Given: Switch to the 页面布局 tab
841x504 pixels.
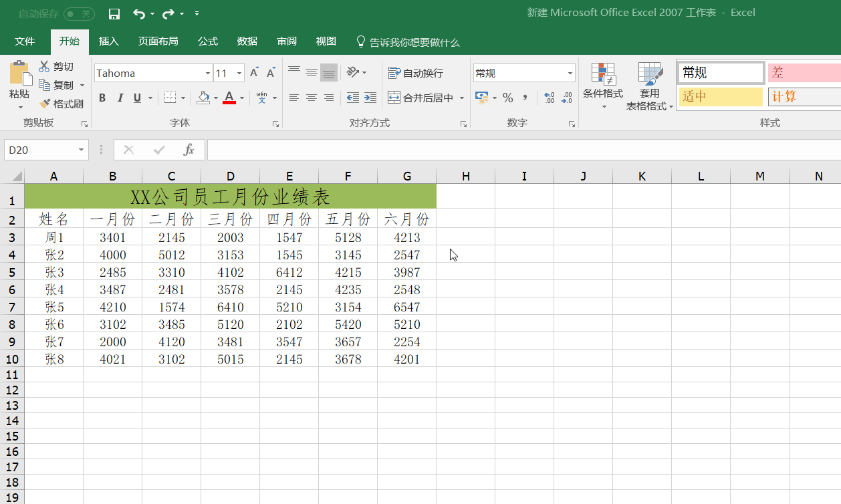Looking at the screenshot, I should (158, 41).
